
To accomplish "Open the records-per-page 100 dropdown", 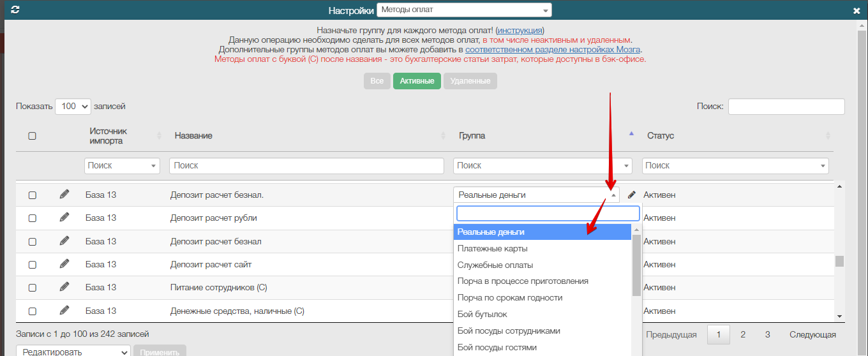I will tap(73, 107).
